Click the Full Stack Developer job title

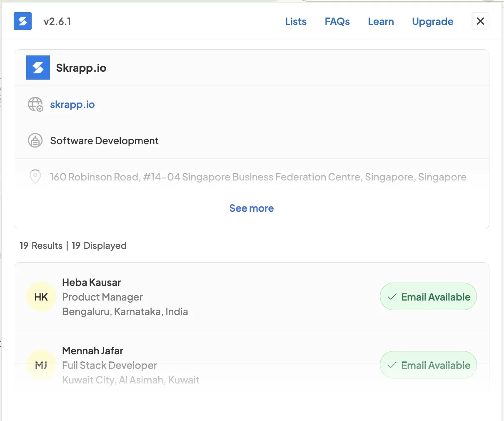(110, 366)
